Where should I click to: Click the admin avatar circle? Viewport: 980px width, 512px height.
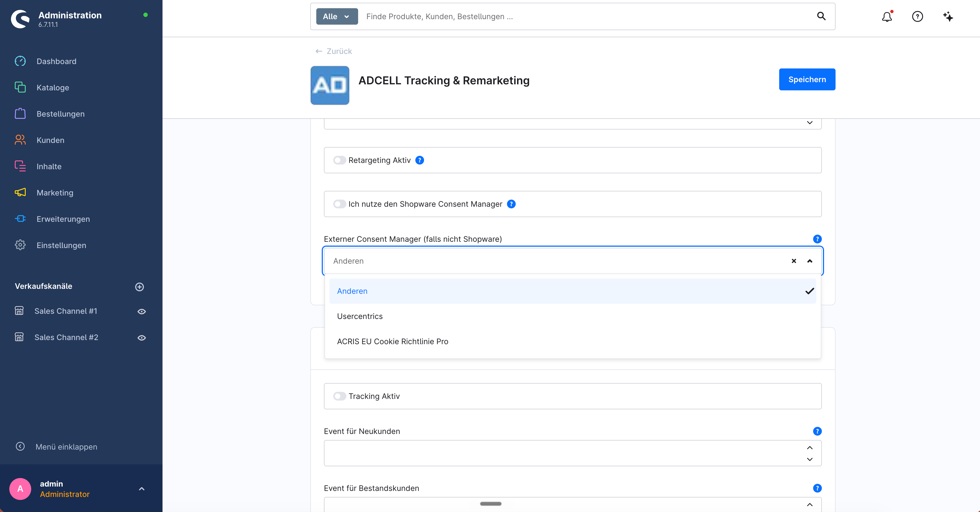[20, 489]
